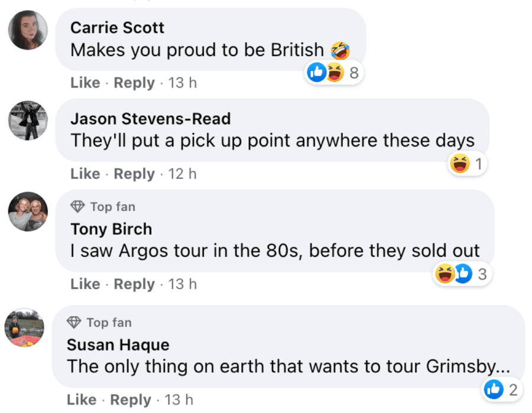Click the reaction icons on Carrie Scott's comment
Image resolution: width=532 pixels, height=413 pixels.
[x=326, y=73]
